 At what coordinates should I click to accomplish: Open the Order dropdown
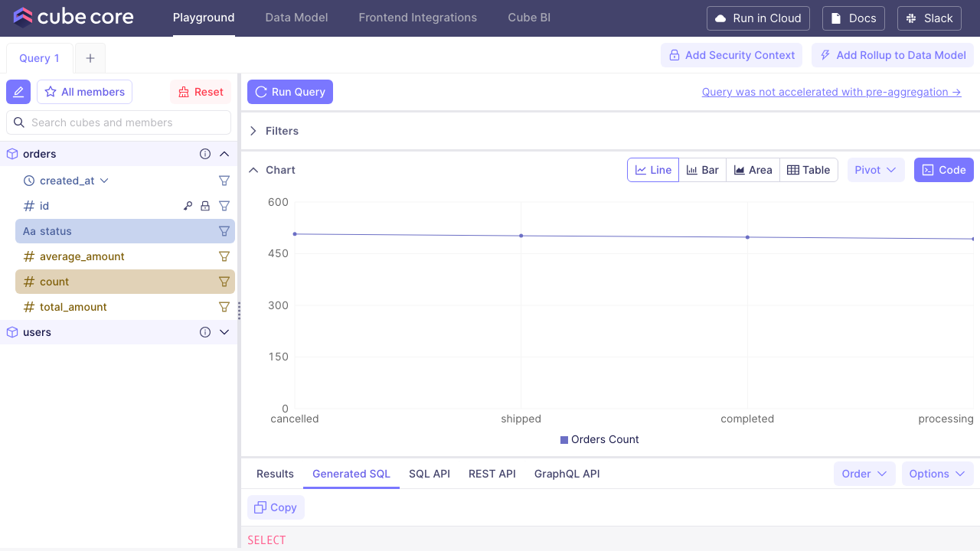864,474
